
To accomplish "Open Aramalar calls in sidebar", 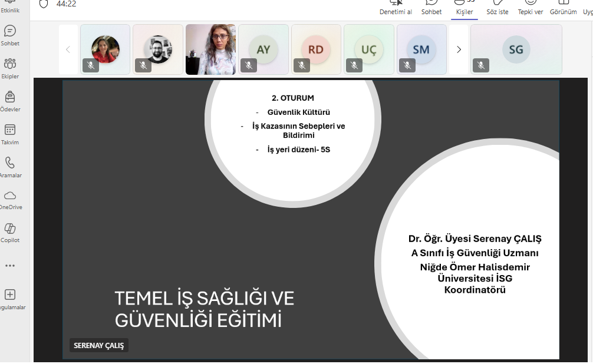I will (10, 164).
